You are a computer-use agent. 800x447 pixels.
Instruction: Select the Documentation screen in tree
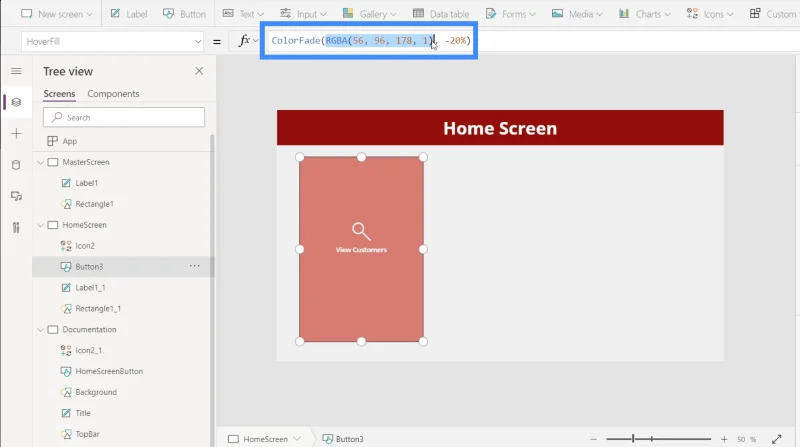(89, 329)
